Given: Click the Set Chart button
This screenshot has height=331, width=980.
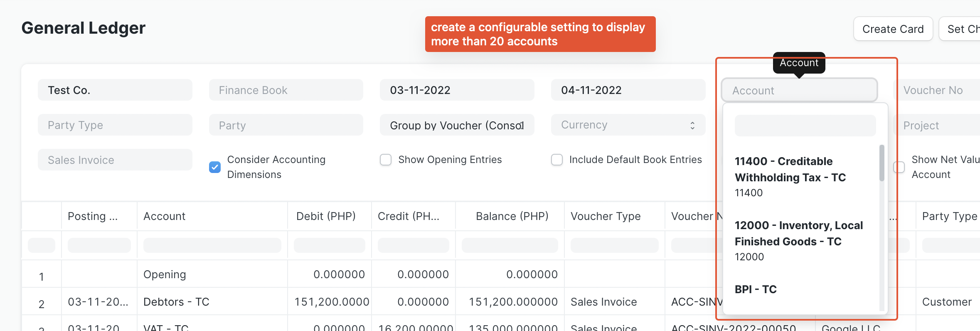Looking at the screenshot, I should pos(964,29).
